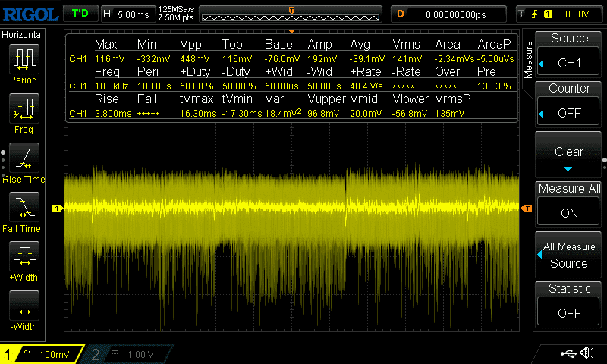Select the channel 2 1.00V tab

point(129,354)
